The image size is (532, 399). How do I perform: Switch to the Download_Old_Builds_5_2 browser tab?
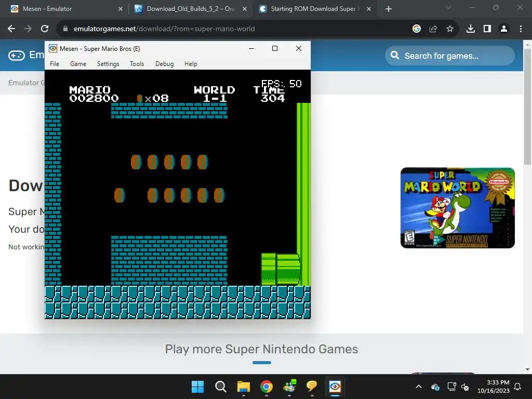(191, 9)
